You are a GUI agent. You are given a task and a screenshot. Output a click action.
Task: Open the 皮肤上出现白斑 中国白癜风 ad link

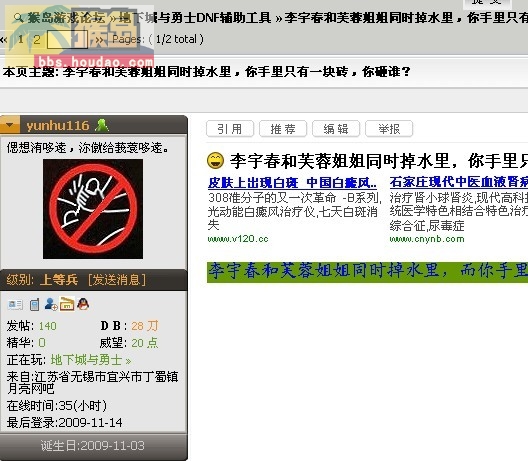tap(292, 183)
